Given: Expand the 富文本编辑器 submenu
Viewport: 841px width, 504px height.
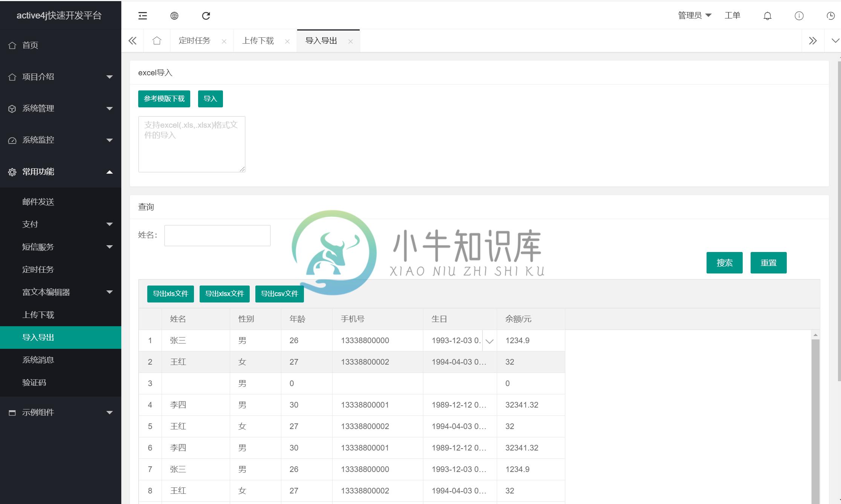Looking at the screenshot, I should pyautogui.click(x=61, y=292).
